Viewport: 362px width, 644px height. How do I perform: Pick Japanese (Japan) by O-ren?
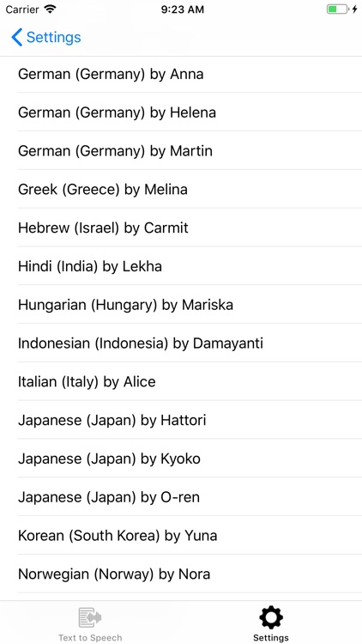click(x=181, y=497)
